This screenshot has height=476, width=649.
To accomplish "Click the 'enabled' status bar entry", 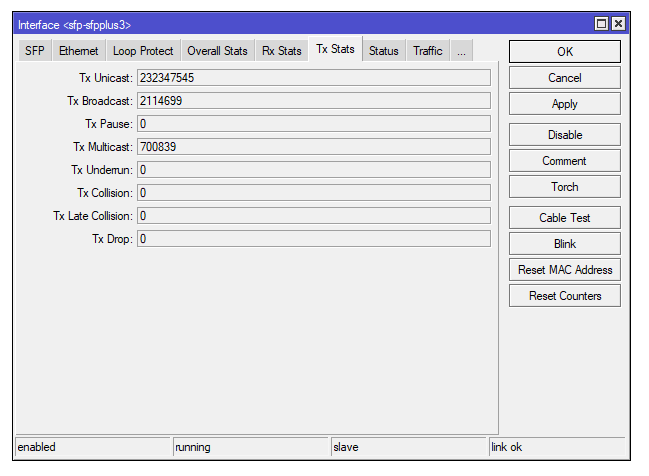I will pyautogui.click(x=93, y=447).
